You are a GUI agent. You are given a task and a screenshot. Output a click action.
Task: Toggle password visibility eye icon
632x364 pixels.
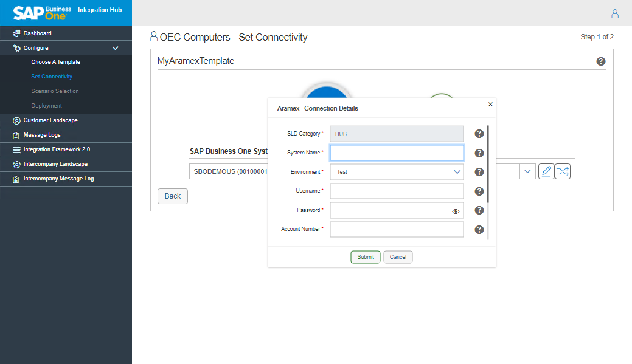tap(456, 211)
